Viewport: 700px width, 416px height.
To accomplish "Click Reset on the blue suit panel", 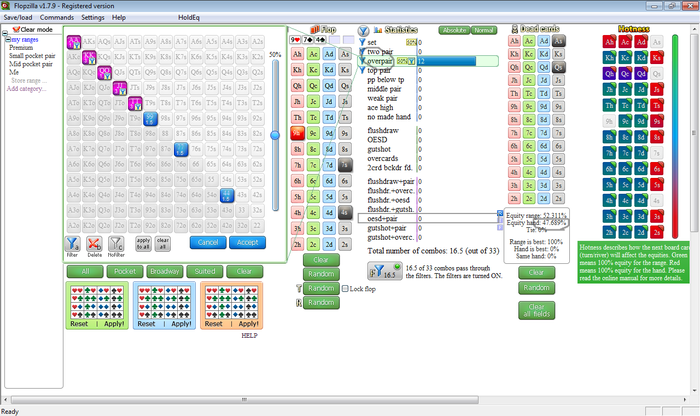I will point(146,324).
